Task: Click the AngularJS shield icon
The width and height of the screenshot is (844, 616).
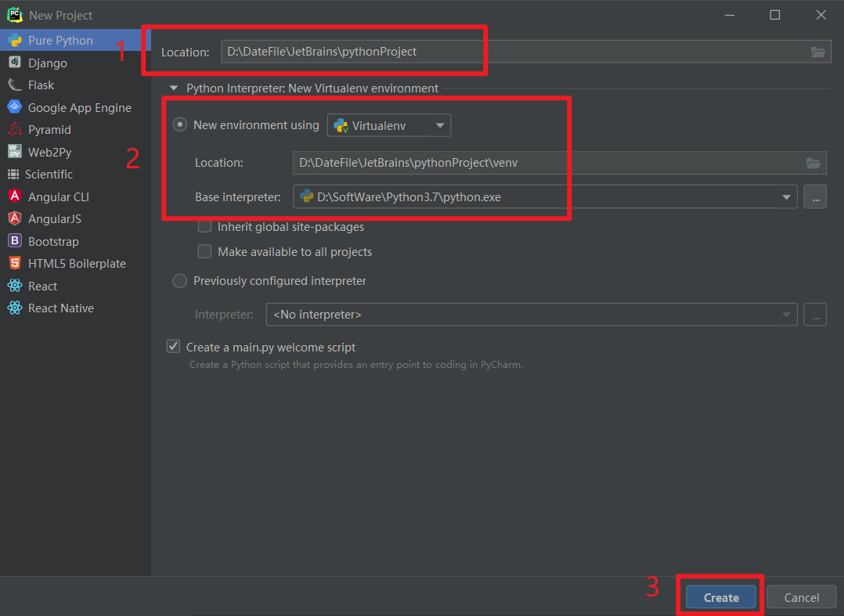Action: pos(15,218)
